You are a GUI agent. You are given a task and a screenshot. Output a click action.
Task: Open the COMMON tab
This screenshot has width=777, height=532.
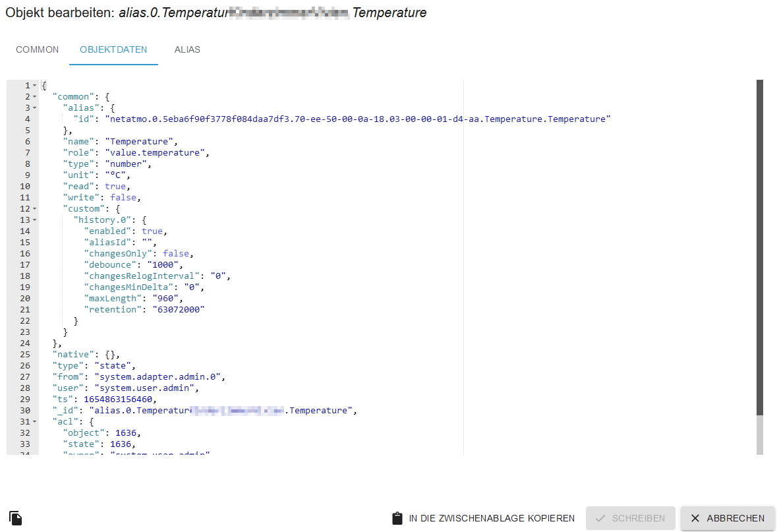click(x=37, y=49)
